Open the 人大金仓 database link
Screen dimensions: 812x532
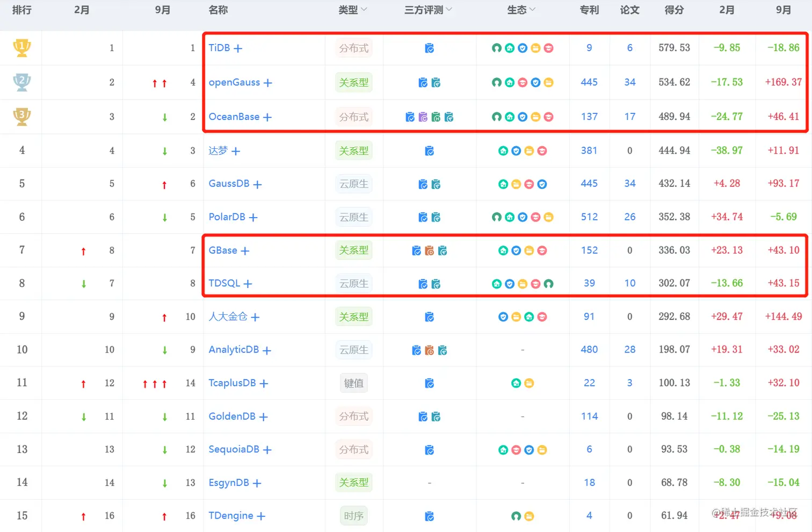click(228, 317)
